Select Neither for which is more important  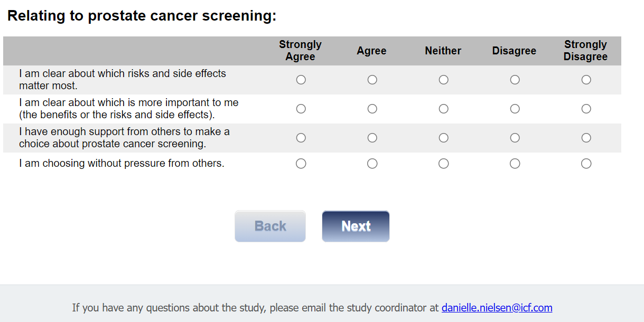point(444,109)
